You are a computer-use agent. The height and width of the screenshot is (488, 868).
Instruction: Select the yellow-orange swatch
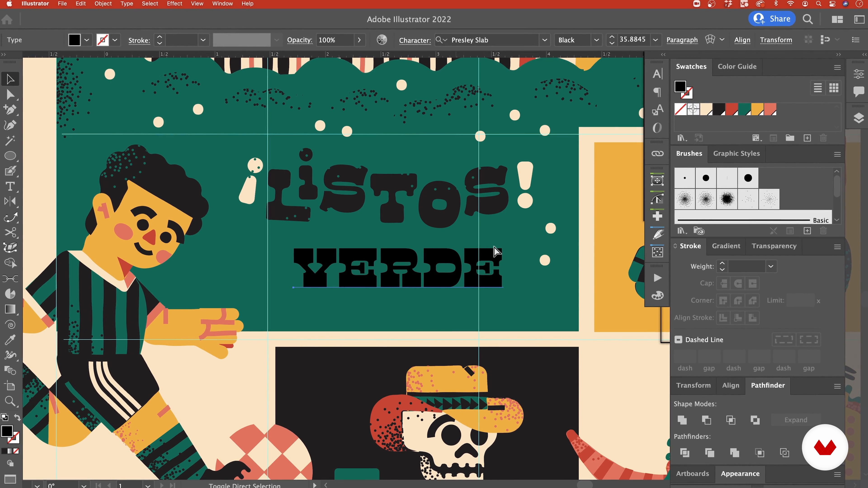click(x=757, y=109)
